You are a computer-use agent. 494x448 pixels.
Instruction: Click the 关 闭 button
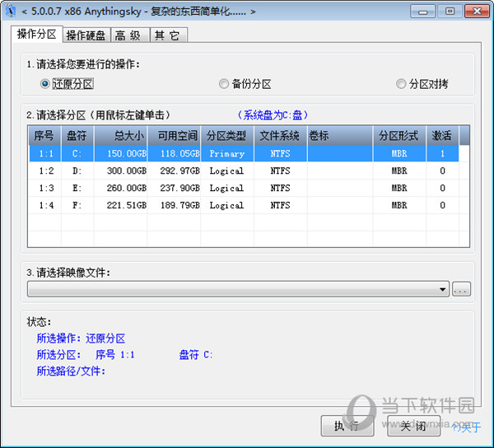coord(413,426)
